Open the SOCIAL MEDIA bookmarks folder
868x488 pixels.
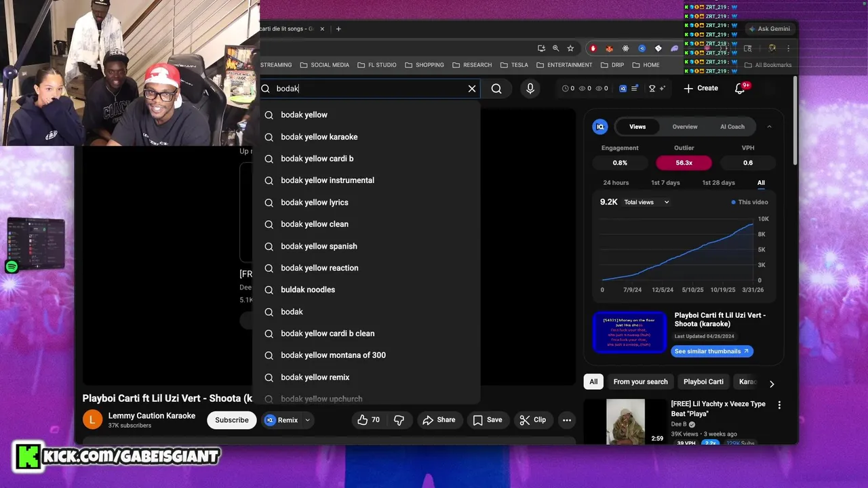[324, 65]
